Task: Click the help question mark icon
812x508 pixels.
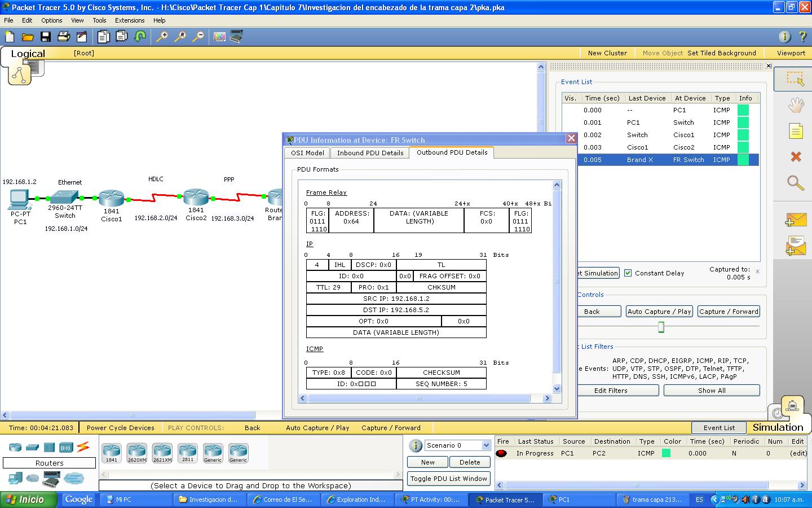Action: tap(802, 37)
